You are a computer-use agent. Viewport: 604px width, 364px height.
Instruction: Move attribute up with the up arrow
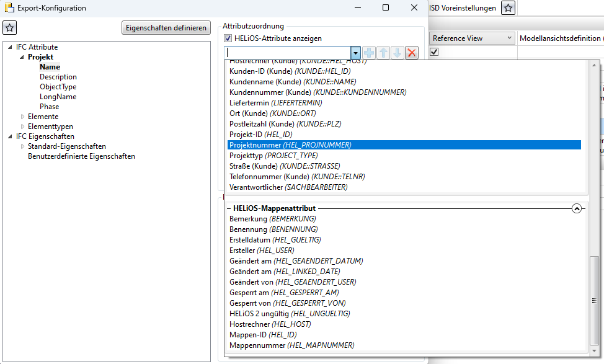[x=383, y=53]
